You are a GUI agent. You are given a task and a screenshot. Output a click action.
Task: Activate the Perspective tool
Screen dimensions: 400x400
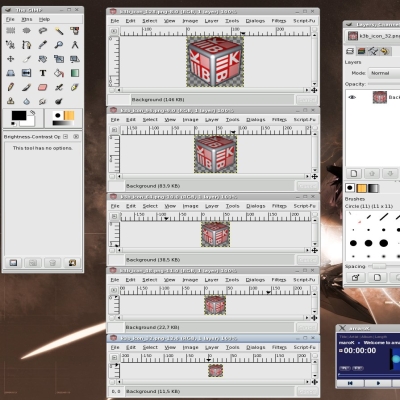click(11, 73)
